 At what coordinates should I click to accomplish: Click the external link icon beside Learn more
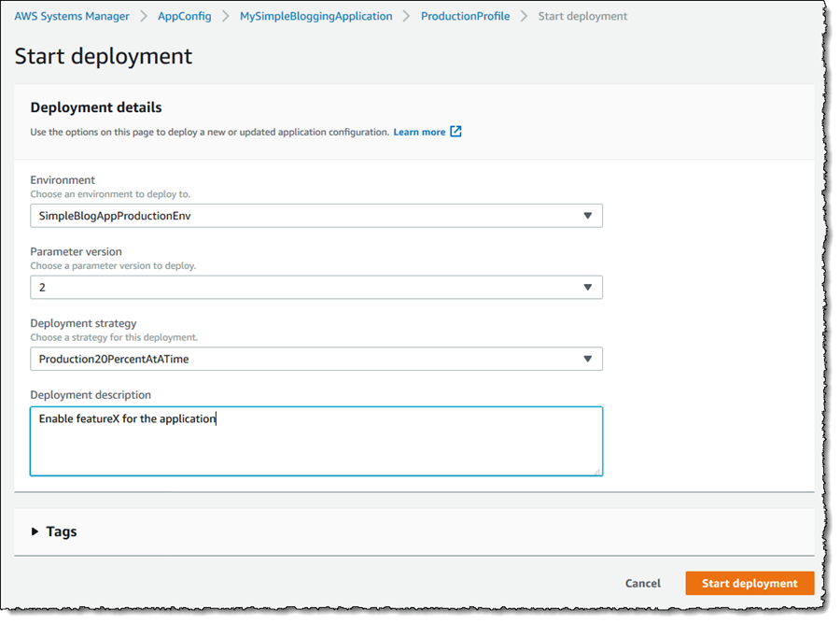coord(455,132)
